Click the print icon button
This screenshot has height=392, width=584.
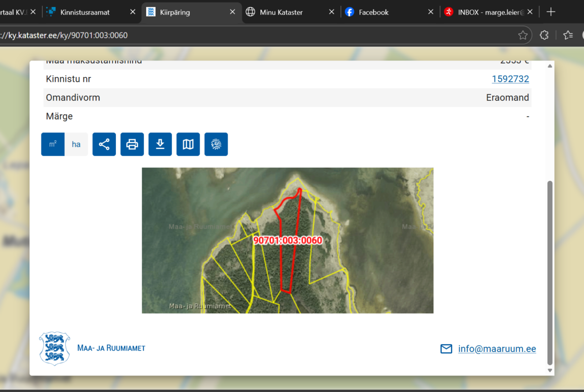click(132, 144)
